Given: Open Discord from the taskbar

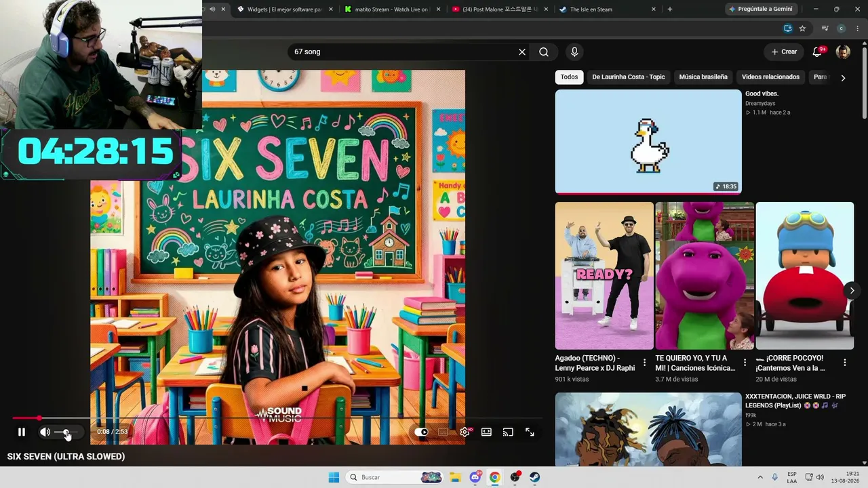Looking at the screenshot, I should tap(475, 477).
